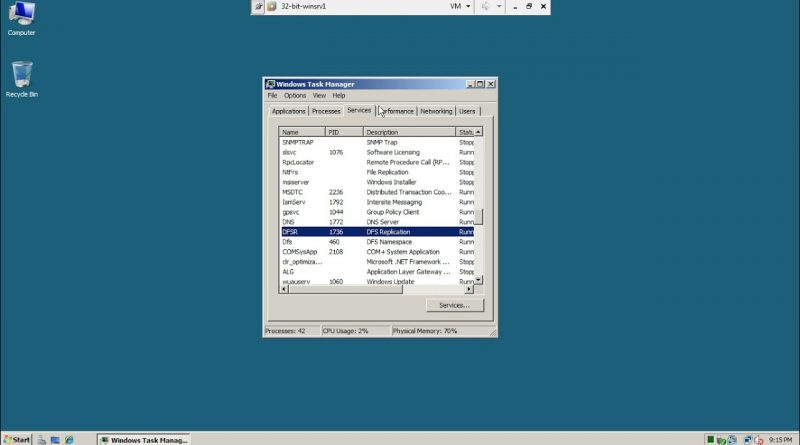Screen dimensions: 800x445
Task: Select the ALG service row
Action: tap(377, 271)
